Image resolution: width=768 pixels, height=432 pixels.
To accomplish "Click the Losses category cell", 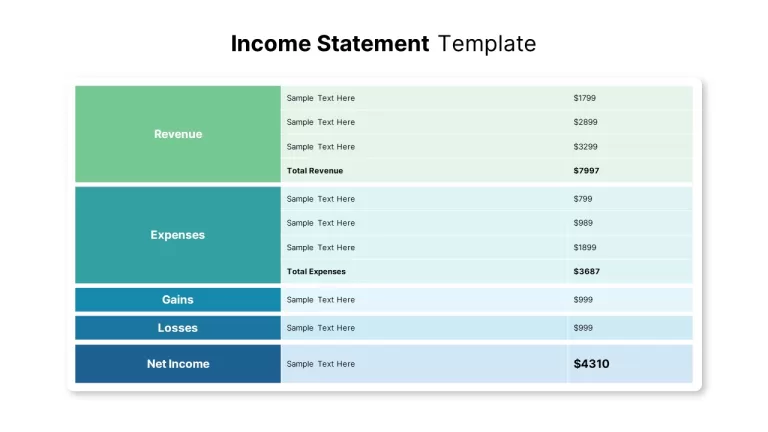I will pyautogui.click(x=178, y=328).
